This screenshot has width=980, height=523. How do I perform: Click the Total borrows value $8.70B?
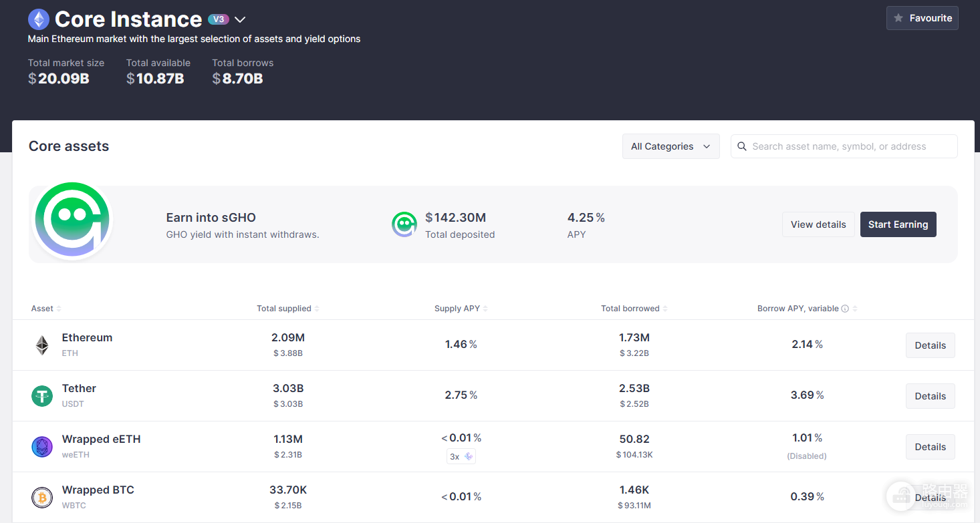[x=237, y=79]
